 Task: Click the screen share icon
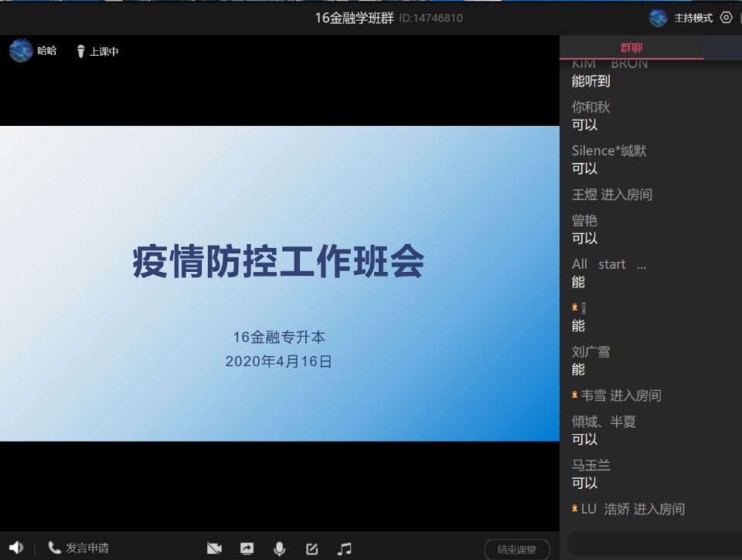tap(247, 548)
